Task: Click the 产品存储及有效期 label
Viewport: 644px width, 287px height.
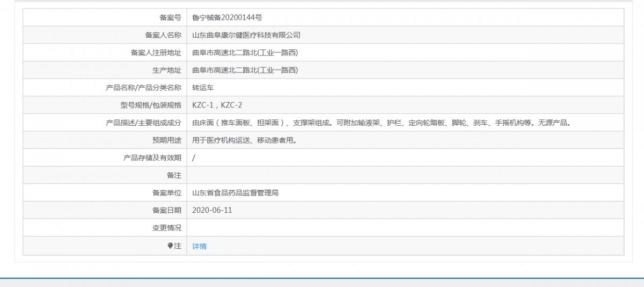Action: point(152,158)
